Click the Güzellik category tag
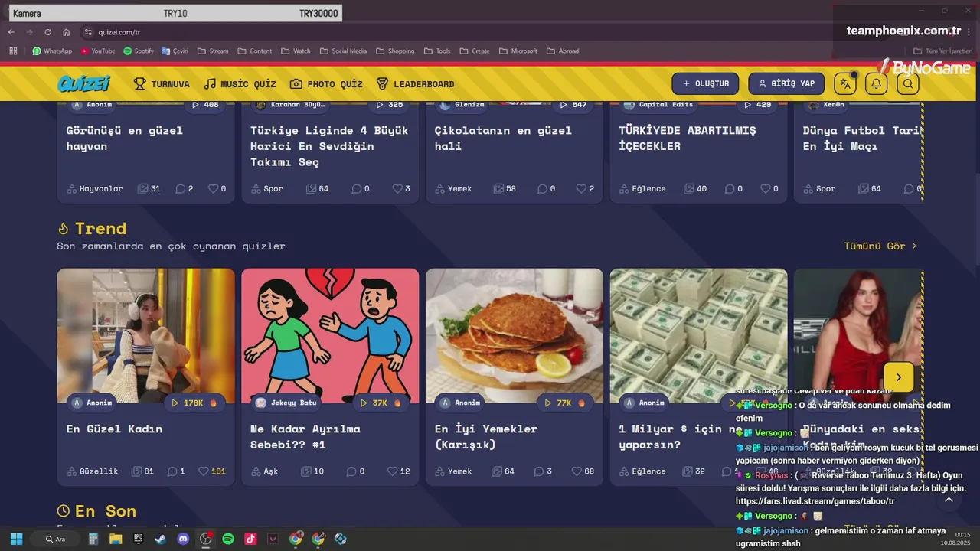 [x=93, y=471]
